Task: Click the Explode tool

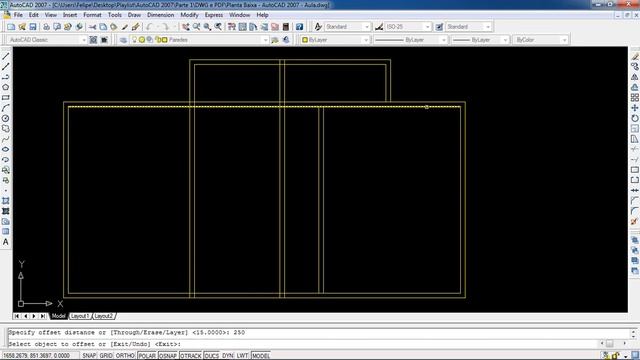Action: point(635,222)
